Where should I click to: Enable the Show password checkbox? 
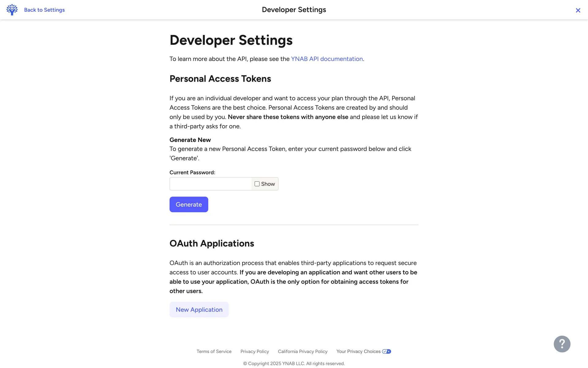[257, 184]
